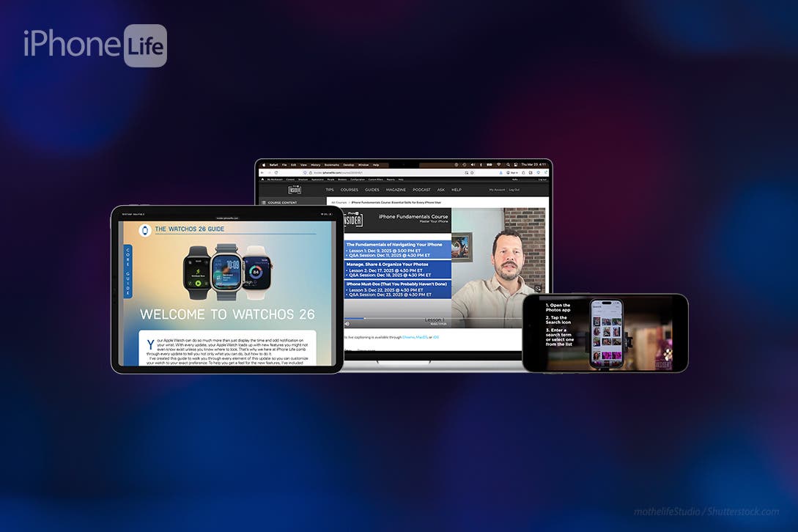The height and width of the screenshot is (532, 798).
Task: Open Safari's Bookmarks menu
Action: [x=331, y=165]
